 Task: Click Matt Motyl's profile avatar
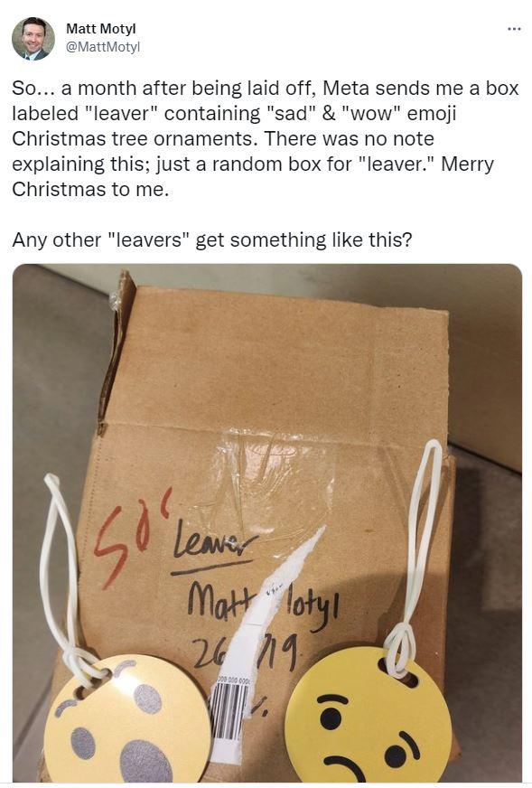[x=33, y=39]
